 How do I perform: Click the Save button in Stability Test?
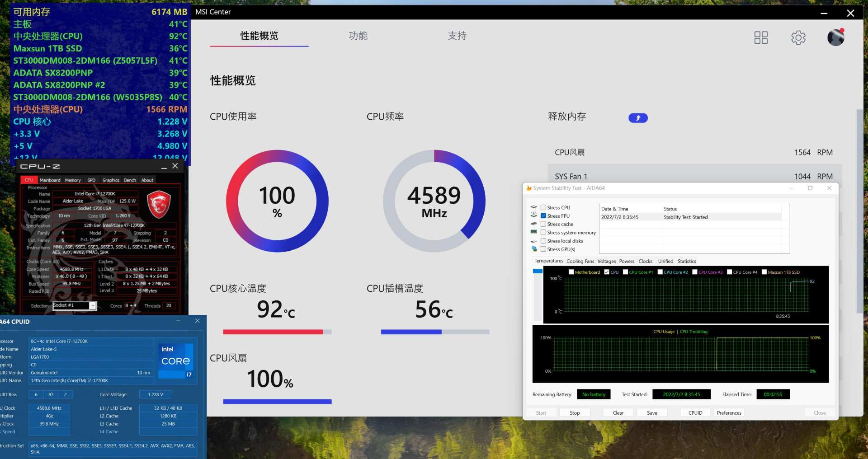tap(652, 413)
